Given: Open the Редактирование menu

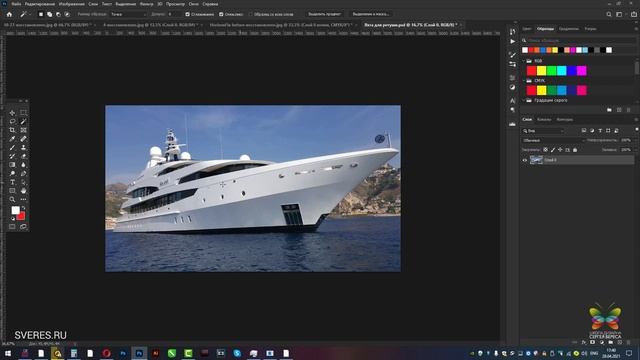Looking at the screenshot, I should [x=40, y=4].
